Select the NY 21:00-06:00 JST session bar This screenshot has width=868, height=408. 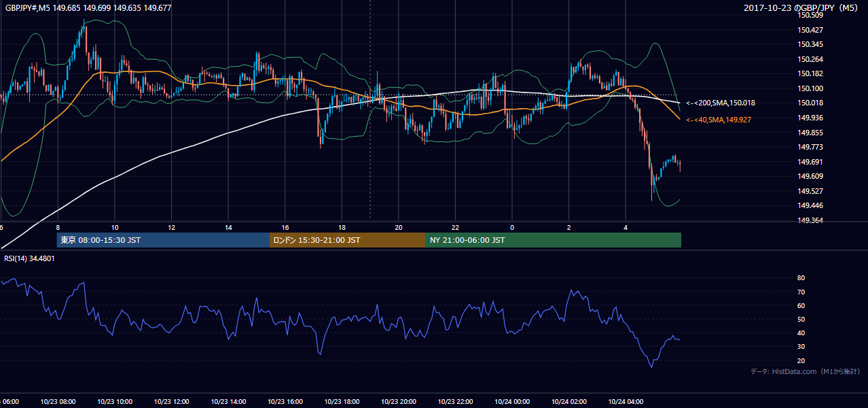pos(554,240)
